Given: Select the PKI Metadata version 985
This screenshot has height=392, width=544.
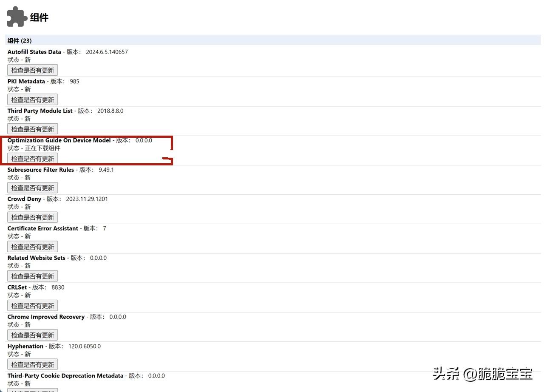Looking at the screenshot, I should [74, 81].
